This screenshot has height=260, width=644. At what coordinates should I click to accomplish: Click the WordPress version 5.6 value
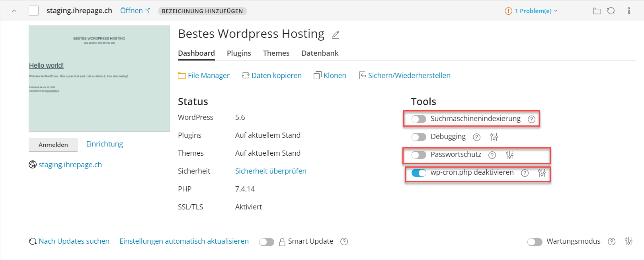(240, 117)
